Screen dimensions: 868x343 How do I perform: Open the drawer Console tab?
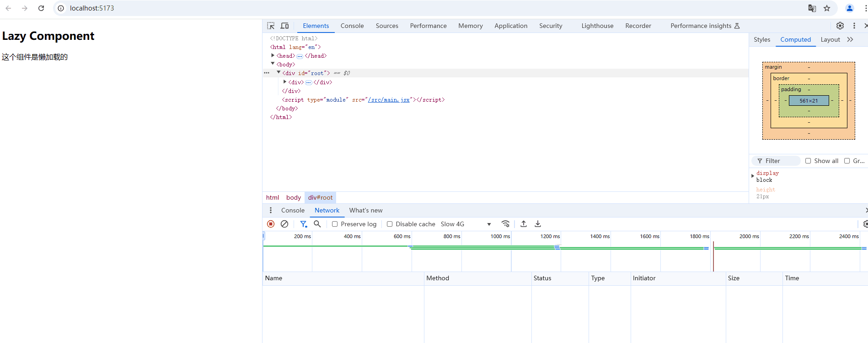pyautogui.click(x=293, y=211)
